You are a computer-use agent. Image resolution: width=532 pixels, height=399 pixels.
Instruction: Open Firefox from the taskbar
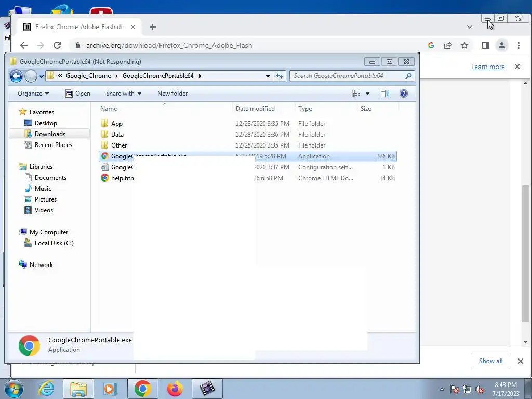[175, 389]
